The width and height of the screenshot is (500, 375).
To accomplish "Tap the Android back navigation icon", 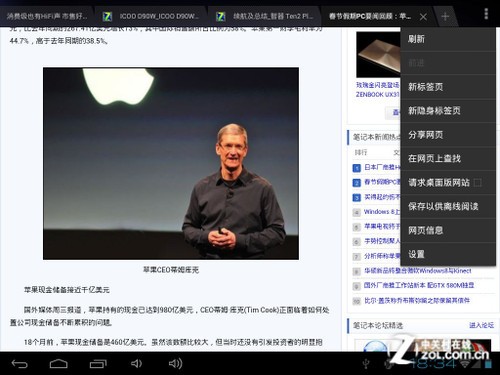I will pos(19,364).
